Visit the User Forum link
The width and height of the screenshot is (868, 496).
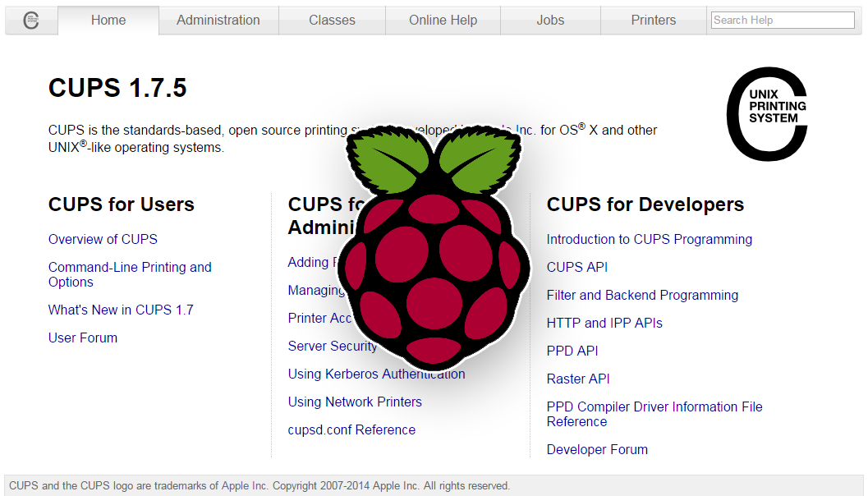pyautogui.click(x=82, y=338)
